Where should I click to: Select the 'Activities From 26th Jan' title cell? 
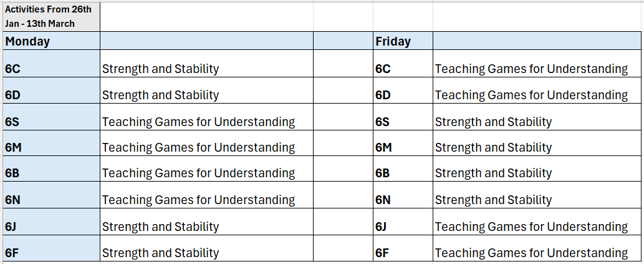pos(50,17)
